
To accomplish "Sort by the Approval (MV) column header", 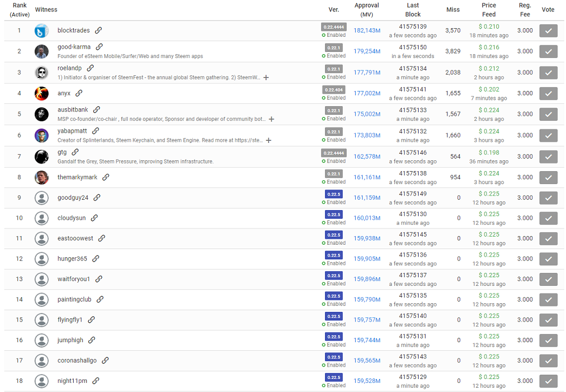I will click(367, 10).
